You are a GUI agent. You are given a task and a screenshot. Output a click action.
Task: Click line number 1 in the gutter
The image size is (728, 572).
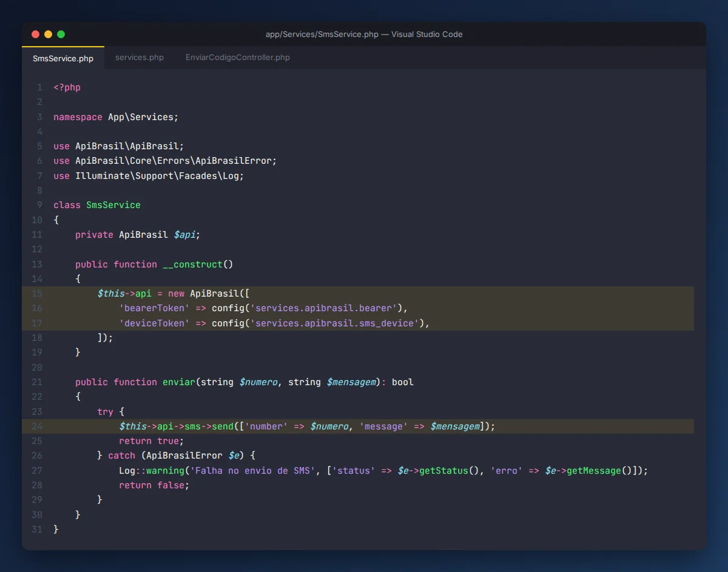click(39, 87)
